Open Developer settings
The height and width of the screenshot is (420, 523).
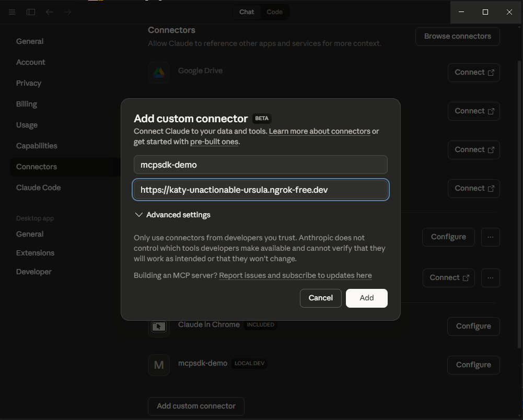33,272
